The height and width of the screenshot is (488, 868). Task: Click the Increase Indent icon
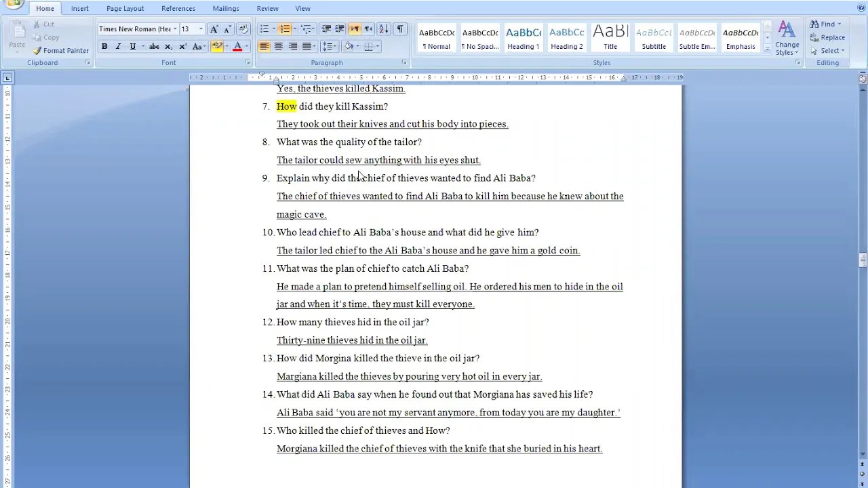pyautogui.click(x=340, y=29)
